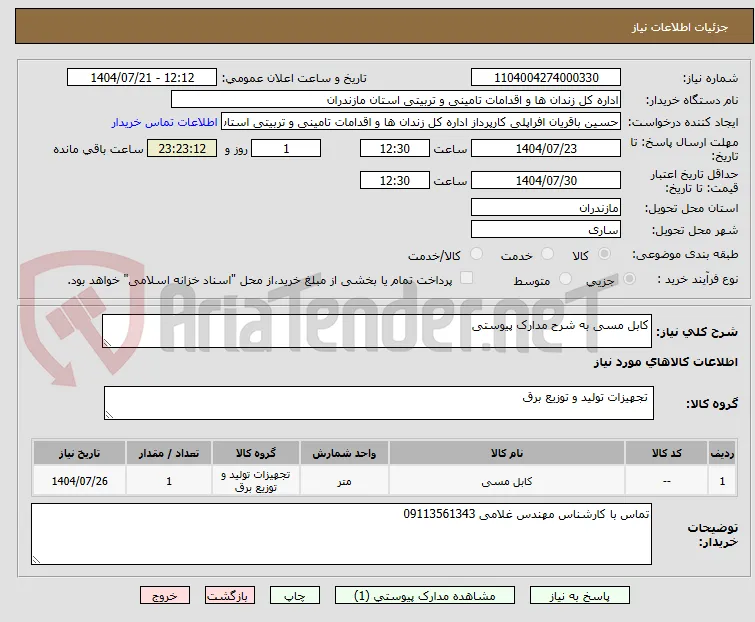The width and height of the screenshot is (755, 622).
Task: Click the 'پاسخ به نیاز' button
Action: tap(579, 596)
